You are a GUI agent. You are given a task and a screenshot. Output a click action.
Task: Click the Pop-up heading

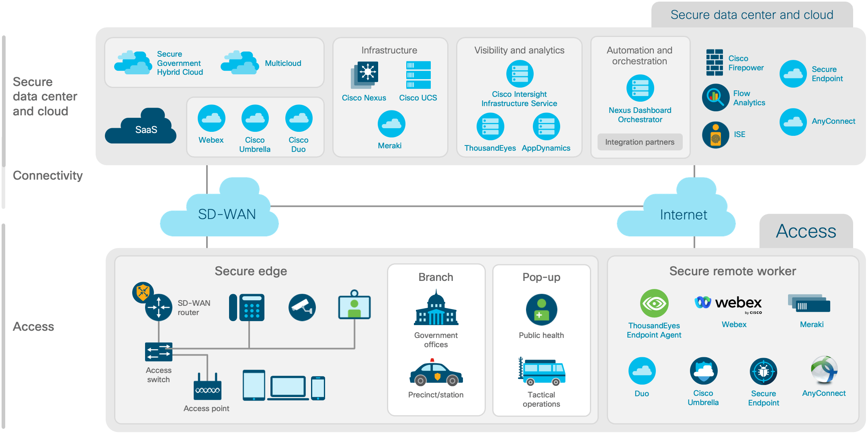coord(542,278)
